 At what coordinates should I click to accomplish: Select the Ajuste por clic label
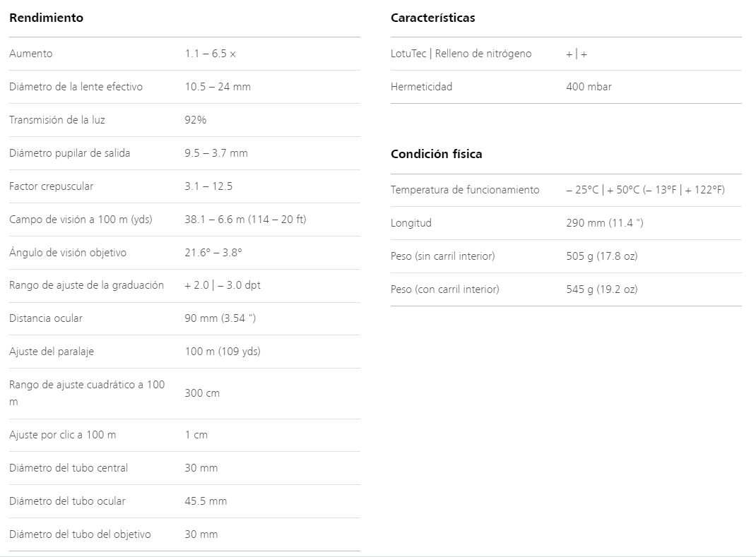pos(63,435)
